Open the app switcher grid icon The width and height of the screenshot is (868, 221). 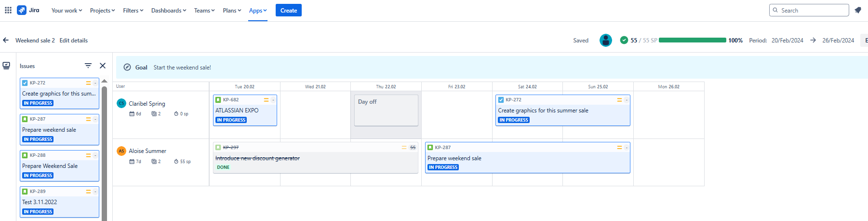click(x=8, y=10)
